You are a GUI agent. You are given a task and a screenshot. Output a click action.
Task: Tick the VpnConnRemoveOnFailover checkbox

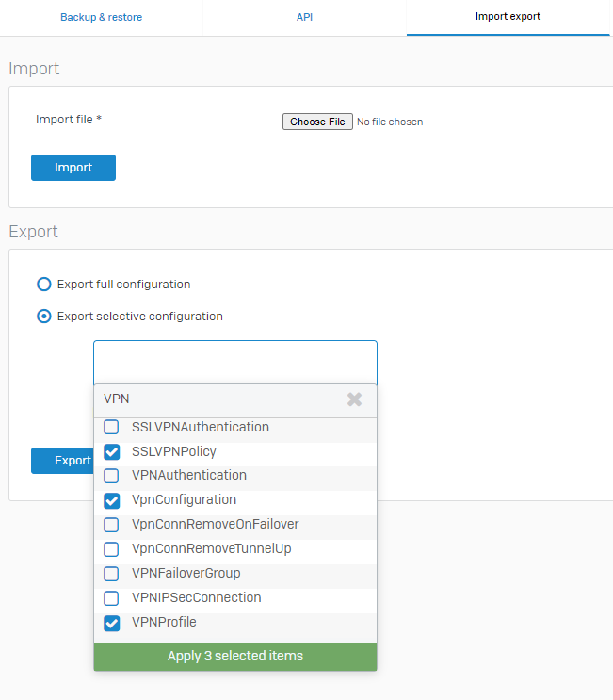click(x=111, y=525)
